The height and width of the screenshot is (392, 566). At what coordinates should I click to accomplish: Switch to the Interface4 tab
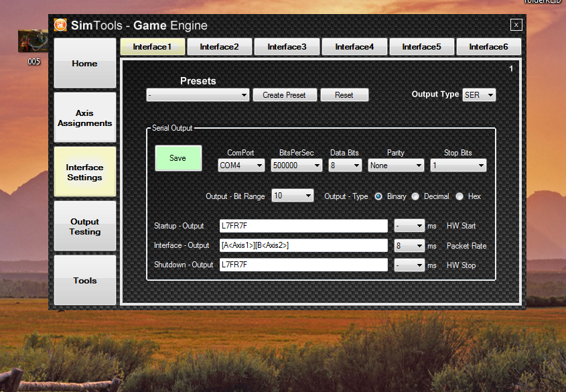(x=354, y=47)
